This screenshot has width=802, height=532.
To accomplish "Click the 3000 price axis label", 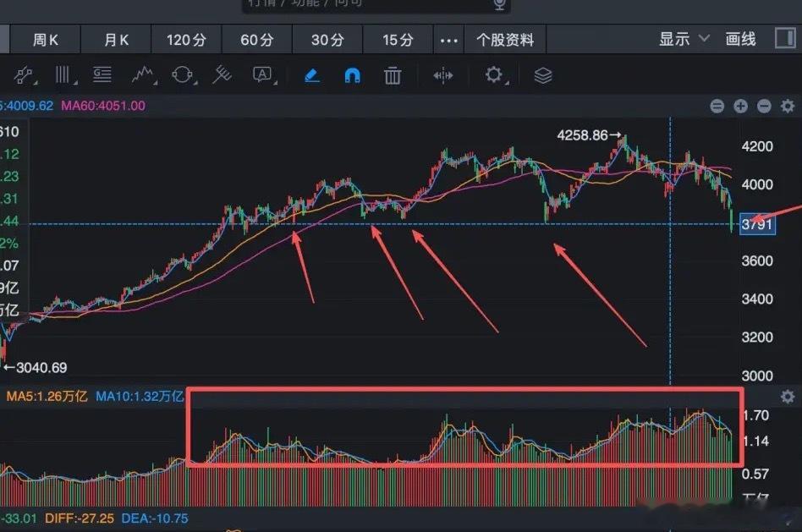I will (x=757, y=376).
